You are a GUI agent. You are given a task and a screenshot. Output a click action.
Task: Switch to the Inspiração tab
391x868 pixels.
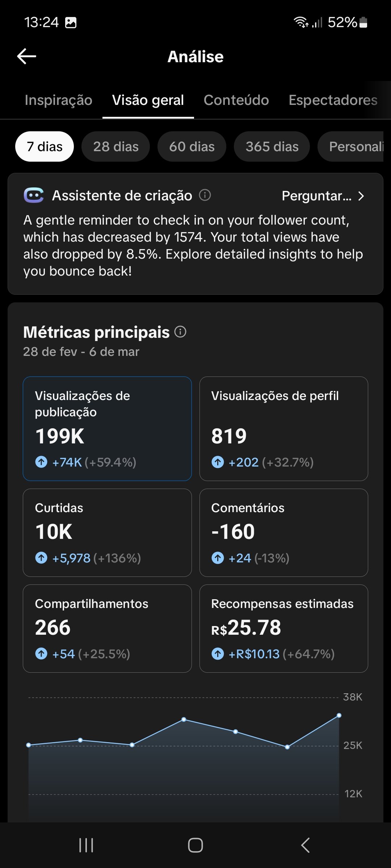58,100
